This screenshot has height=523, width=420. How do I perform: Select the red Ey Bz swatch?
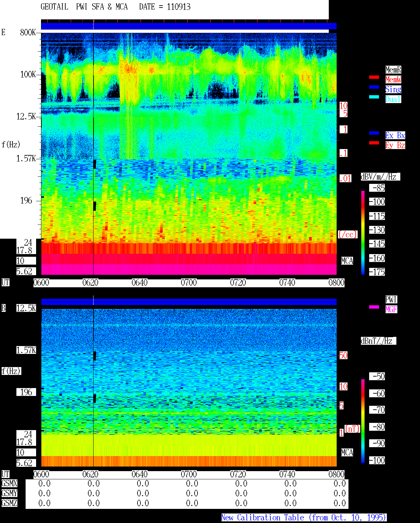(374, 143)
